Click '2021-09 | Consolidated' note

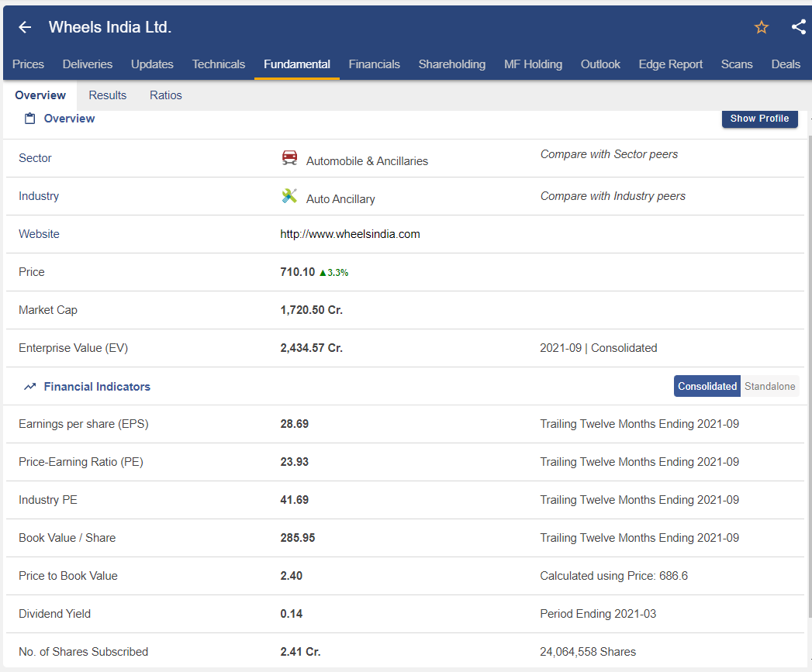point(598,348)
